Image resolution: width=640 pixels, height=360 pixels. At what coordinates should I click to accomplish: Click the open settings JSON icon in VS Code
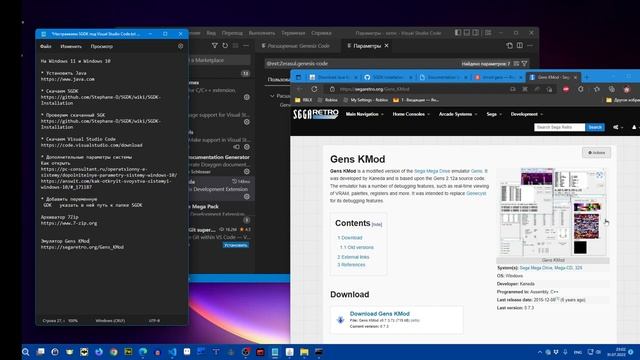(x=509, y=46)
